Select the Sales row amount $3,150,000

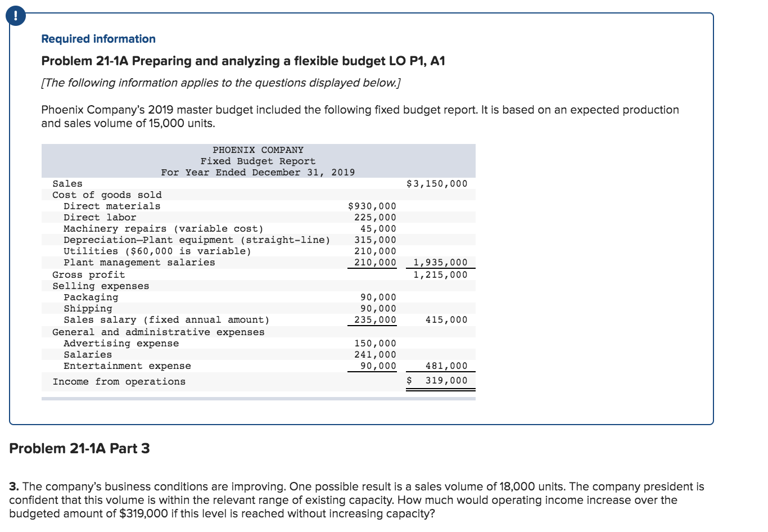[x=437, y=183]
